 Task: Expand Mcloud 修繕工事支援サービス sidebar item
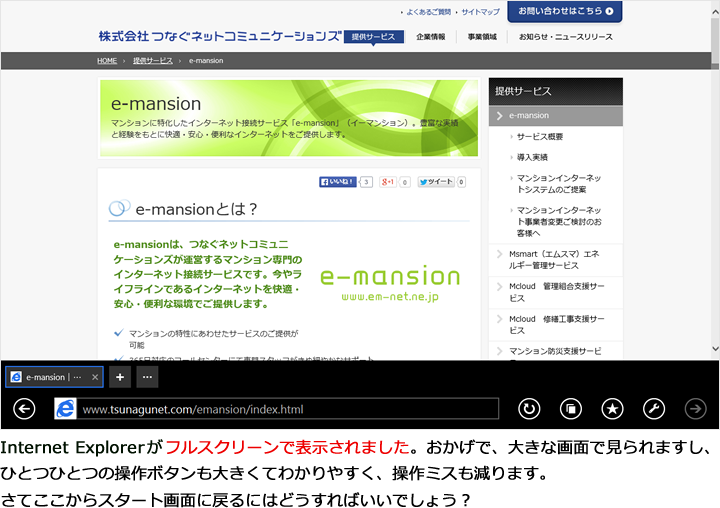coord(556,325)
